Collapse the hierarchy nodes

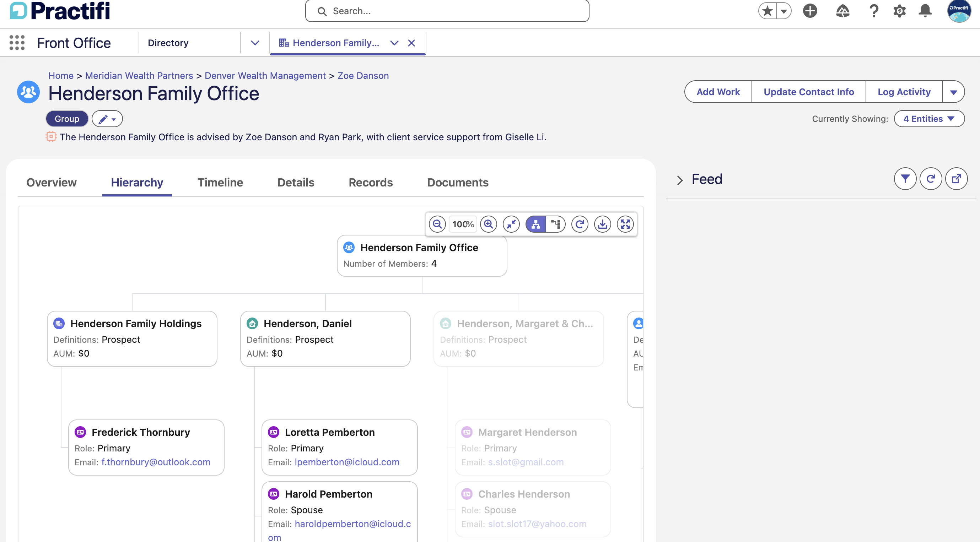coord(511,224)
